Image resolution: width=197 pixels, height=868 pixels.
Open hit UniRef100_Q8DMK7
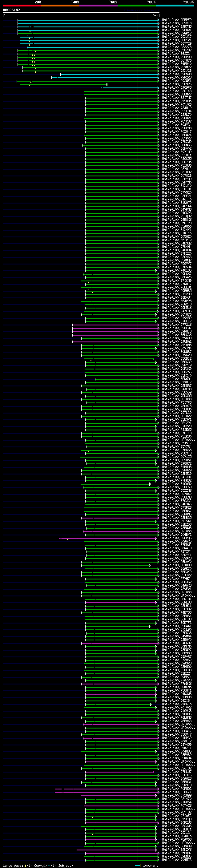(x=177, y=94)
